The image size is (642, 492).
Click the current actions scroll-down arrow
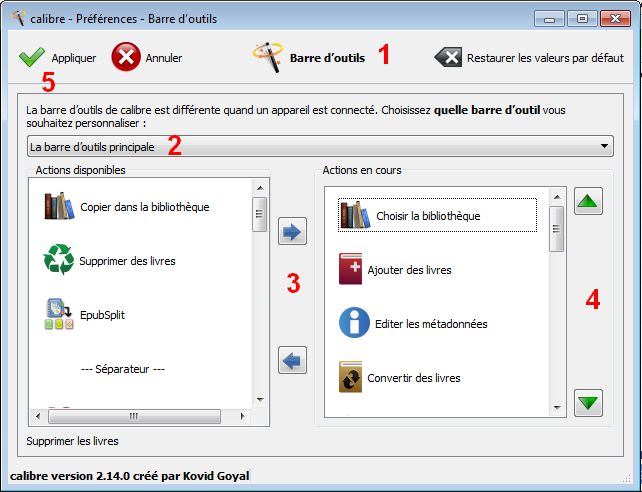pos(556,408)
